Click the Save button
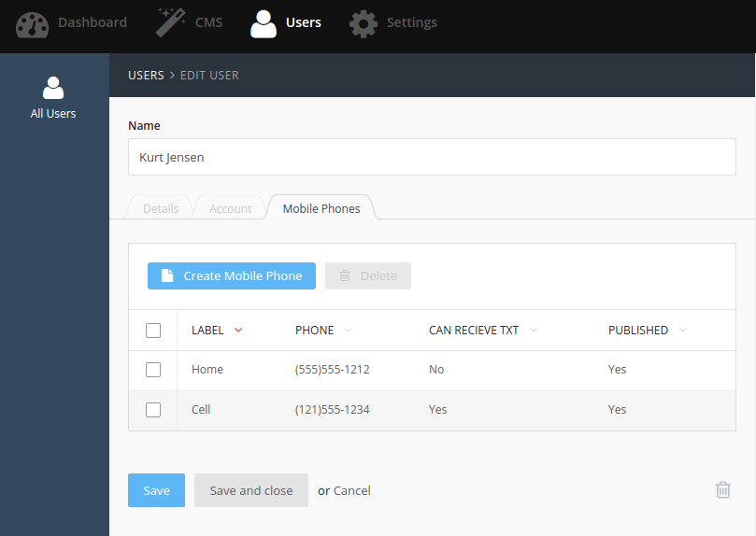The image size is (756, 536). 156,490
